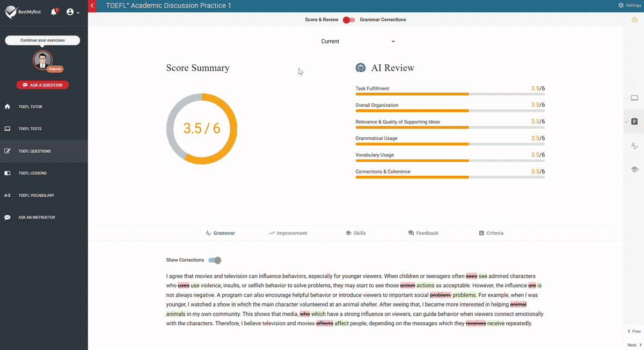Click the Ongoing status badge
The image size is (644, 350).
tap(55, 69)
